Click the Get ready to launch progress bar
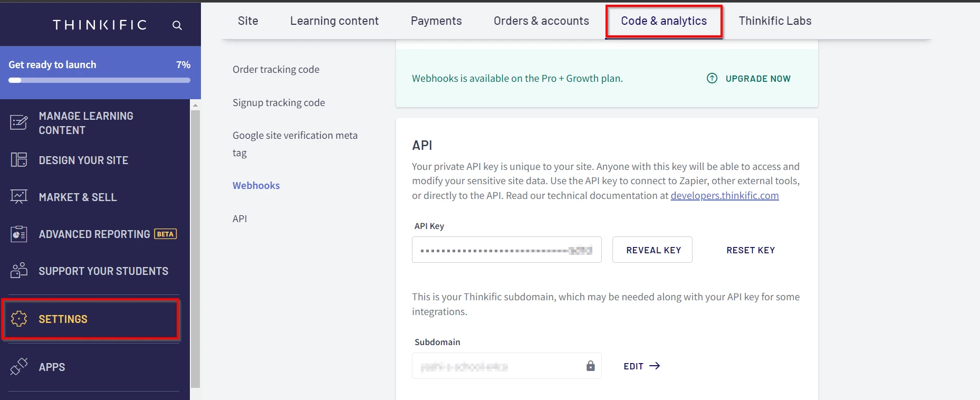The image size is (980, 400). (x=99, y=80)
